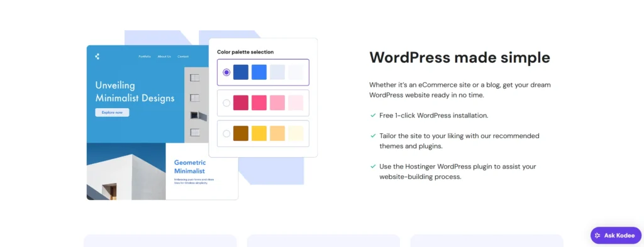The image size is (644, 247).
Task: Open Contact in the preview site nav
Action: pyautogui.click(x=183, y=57)
